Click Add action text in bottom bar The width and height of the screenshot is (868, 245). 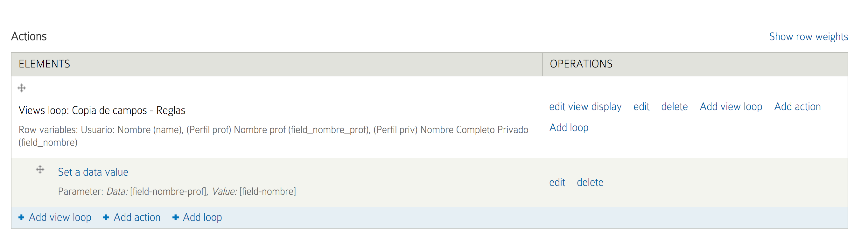tap(137, 217)
